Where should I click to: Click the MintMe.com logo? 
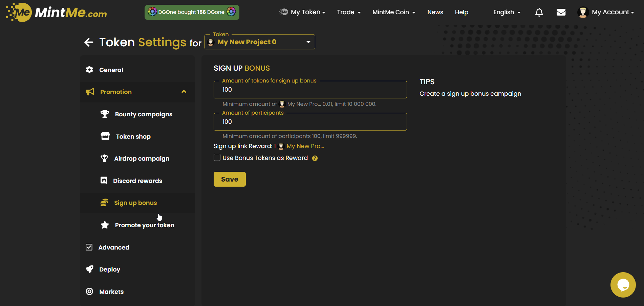(x=57, y=13)
